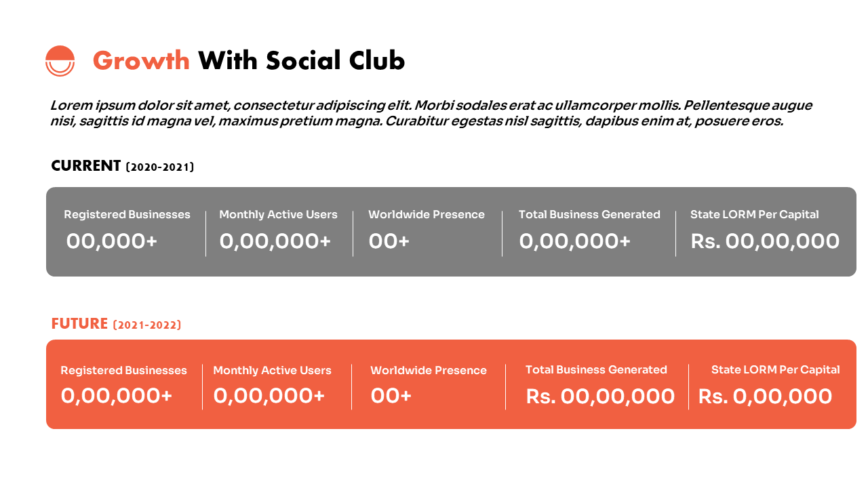Screen dimensions: 868x488
Task: Click the orange smiley logo icon
Action: coord(60,61)
